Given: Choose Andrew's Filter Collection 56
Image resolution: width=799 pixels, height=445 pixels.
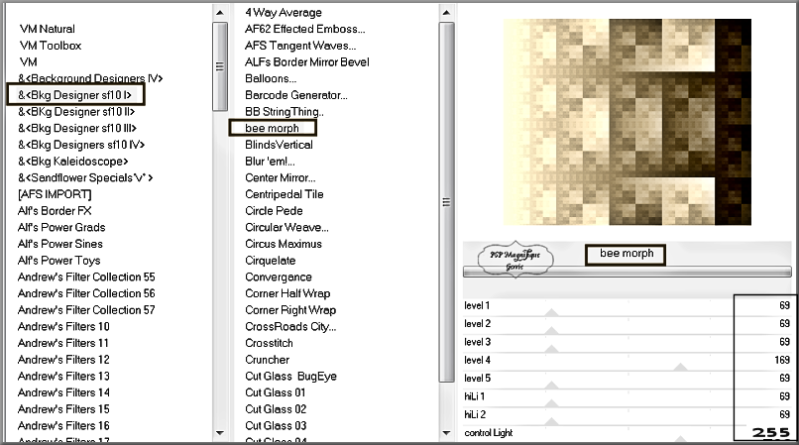Looking at the screenshot, I should (x=87, y=293).
